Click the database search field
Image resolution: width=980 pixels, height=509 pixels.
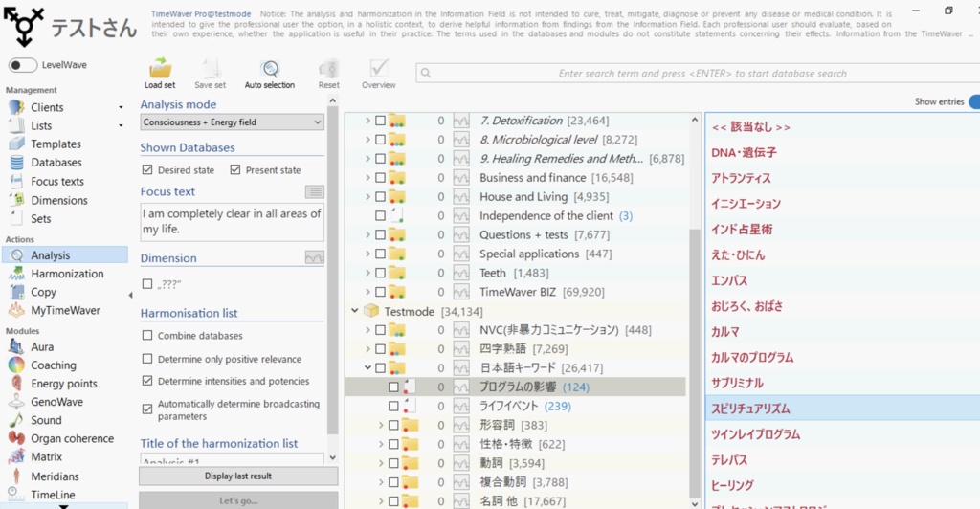(x=697, y=73)
